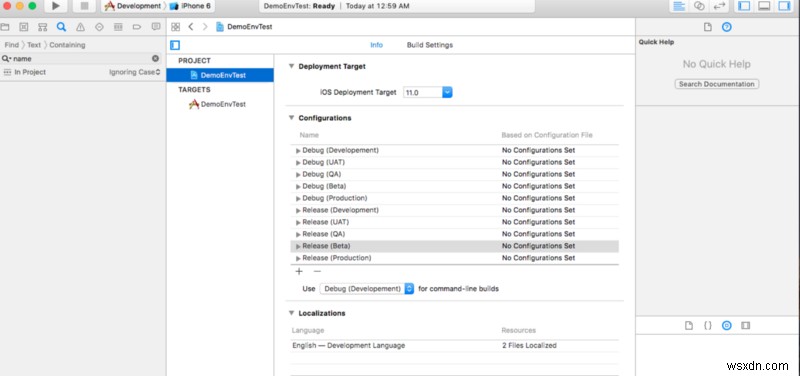
Task: Click the Run (play) button
Action: 56,6
